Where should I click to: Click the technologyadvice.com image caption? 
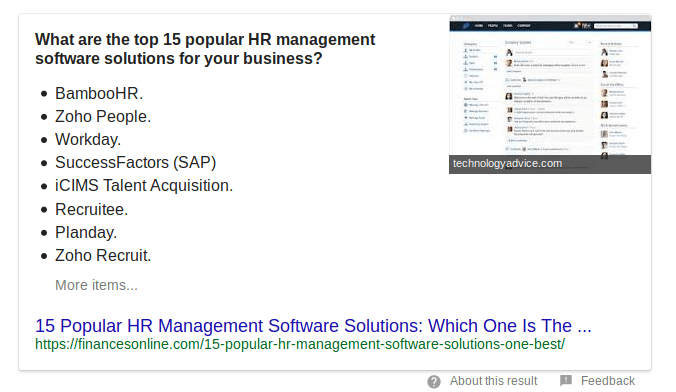click(507, 163)
